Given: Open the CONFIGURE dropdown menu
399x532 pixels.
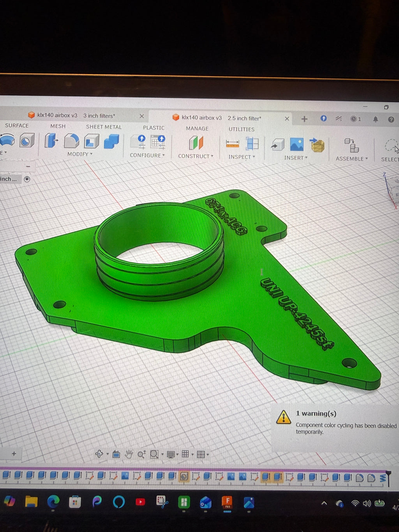Looking at the screenshot, I should click(147, 155).
